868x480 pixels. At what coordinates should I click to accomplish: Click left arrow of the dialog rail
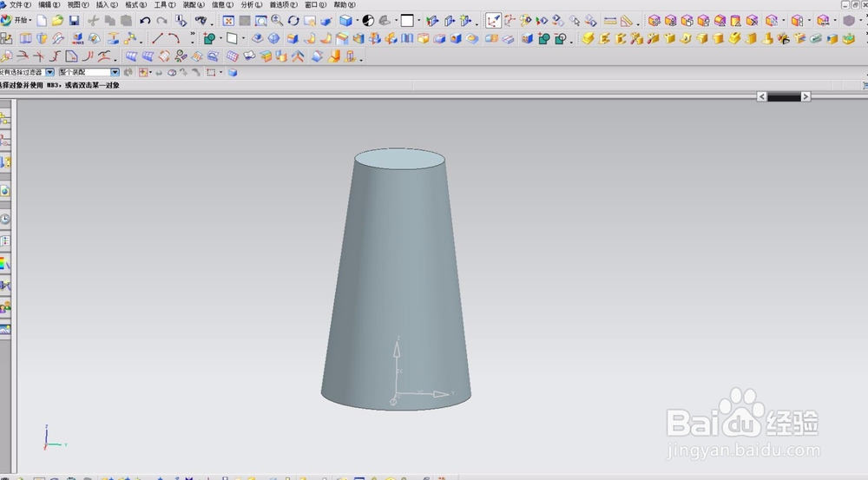click(762, 97)
